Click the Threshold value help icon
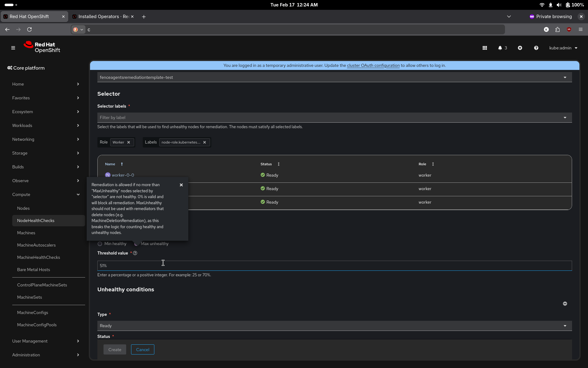 click(135, 253)
